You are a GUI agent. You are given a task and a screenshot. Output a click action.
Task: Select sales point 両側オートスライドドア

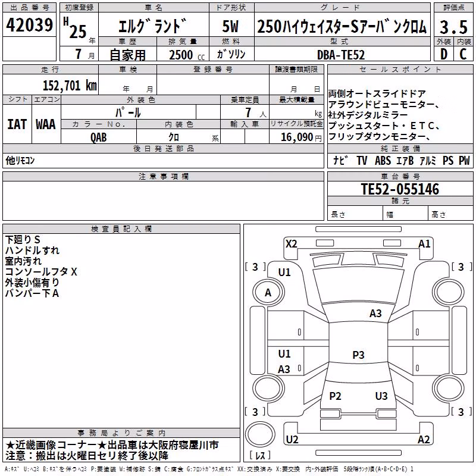click(377, 93)
